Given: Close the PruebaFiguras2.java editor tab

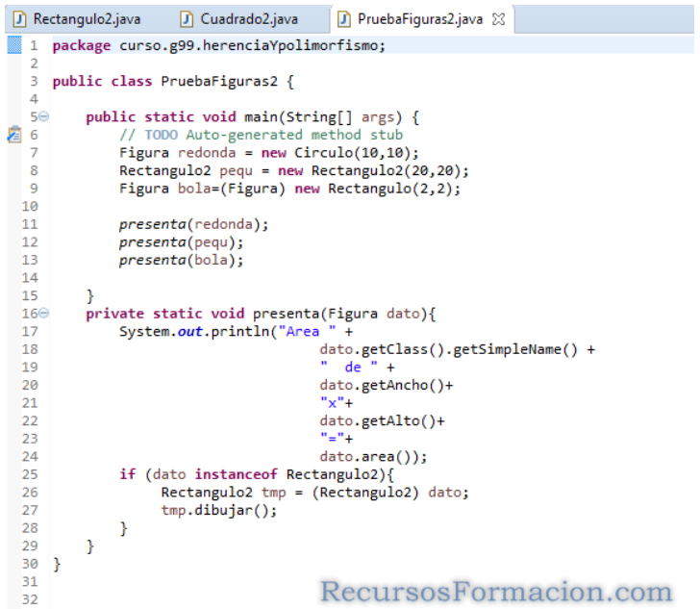Looking at the screenshot, I should pyautogui.click(x=498, y=19).
